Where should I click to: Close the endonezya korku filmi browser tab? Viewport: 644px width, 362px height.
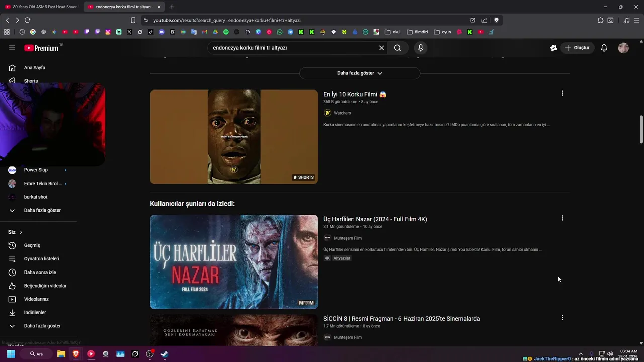coord(159,7)
